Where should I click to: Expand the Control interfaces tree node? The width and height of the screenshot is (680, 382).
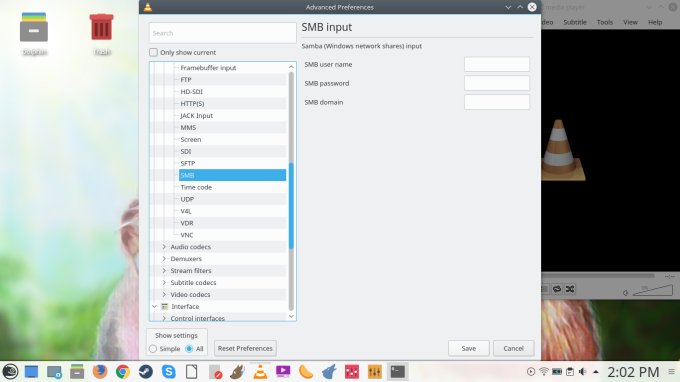coord(164,318)
